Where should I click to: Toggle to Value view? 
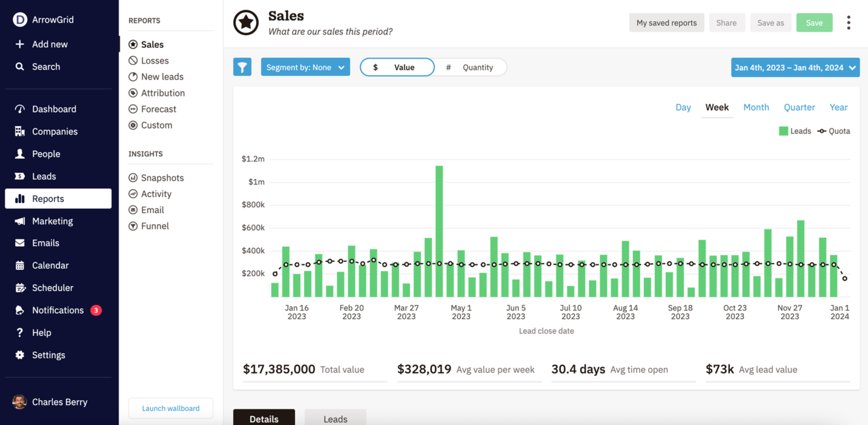click(x=396, y=67)
